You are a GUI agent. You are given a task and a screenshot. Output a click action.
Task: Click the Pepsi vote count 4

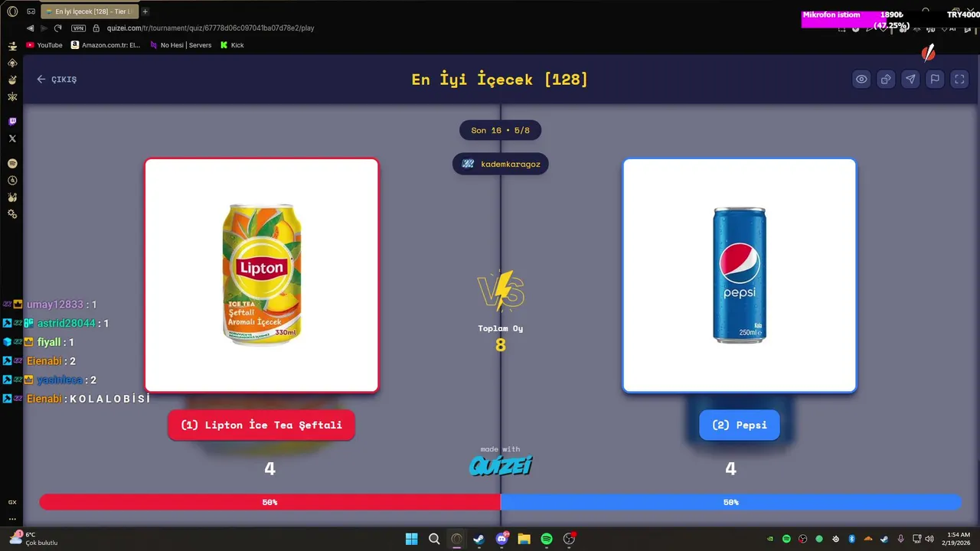(730, 468)
